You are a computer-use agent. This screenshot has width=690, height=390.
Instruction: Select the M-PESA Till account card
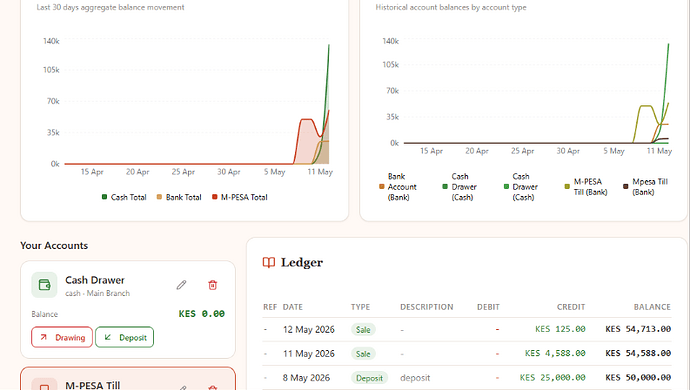[128, 379]
